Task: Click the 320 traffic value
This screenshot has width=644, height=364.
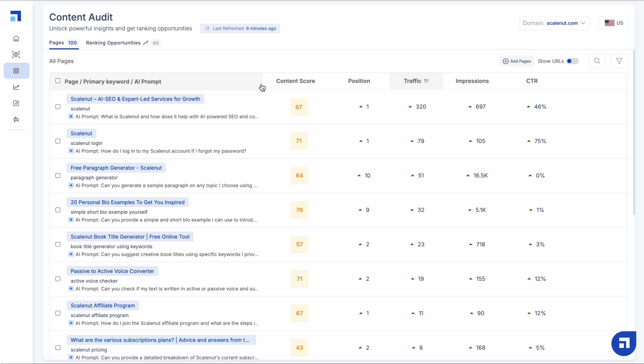Action: click(421, 107)
